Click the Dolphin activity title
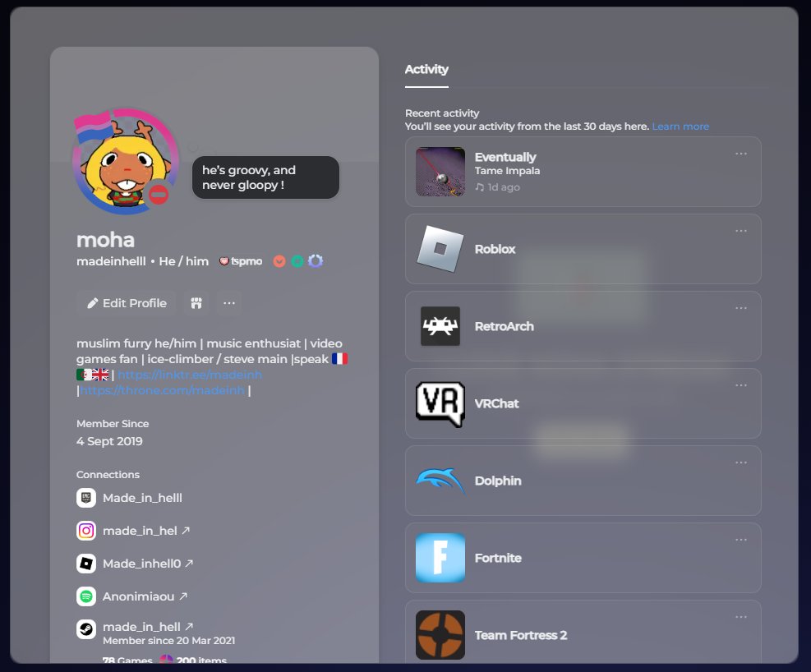This screenshot has width=811, height=672. [x=498, y=481]
